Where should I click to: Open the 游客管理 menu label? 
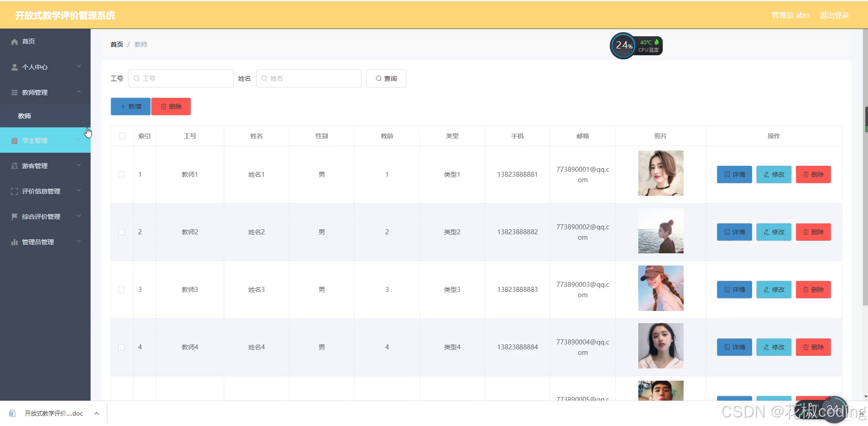[x=35, y=166]
